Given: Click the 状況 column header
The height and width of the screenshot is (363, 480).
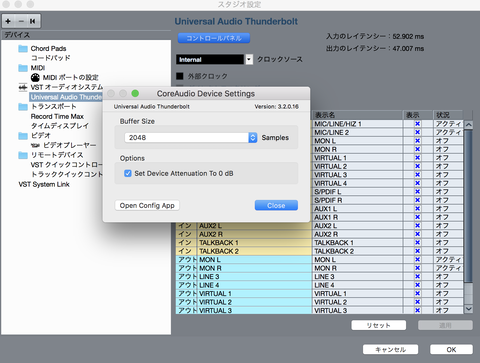Looking at the screenshot, I should 448,115.
